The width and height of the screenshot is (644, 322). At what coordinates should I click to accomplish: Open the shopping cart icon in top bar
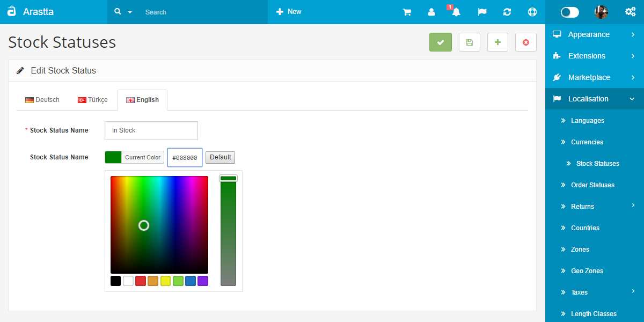point(407,12)
